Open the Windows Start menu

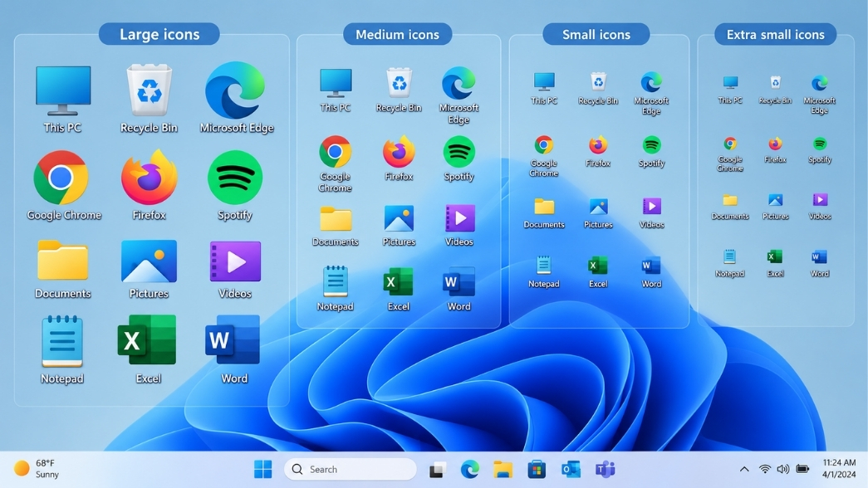coord(263,469)
